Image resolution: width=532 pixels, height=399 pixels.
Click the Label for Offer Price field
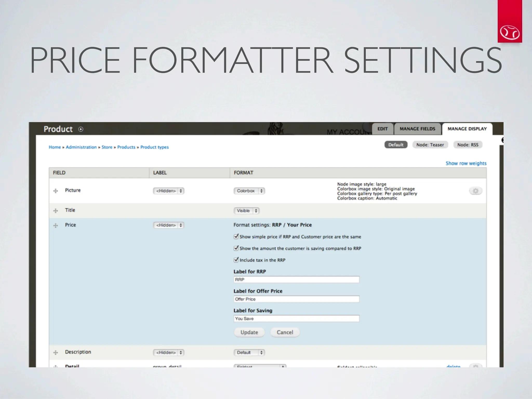point(296,299)
